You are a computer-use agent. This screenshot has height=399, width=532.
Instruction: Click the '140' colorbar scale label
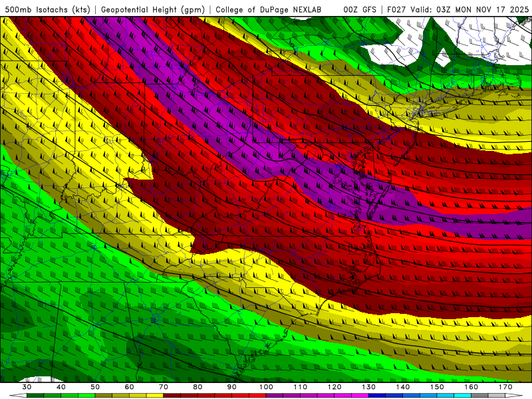[x=403, y=387]
